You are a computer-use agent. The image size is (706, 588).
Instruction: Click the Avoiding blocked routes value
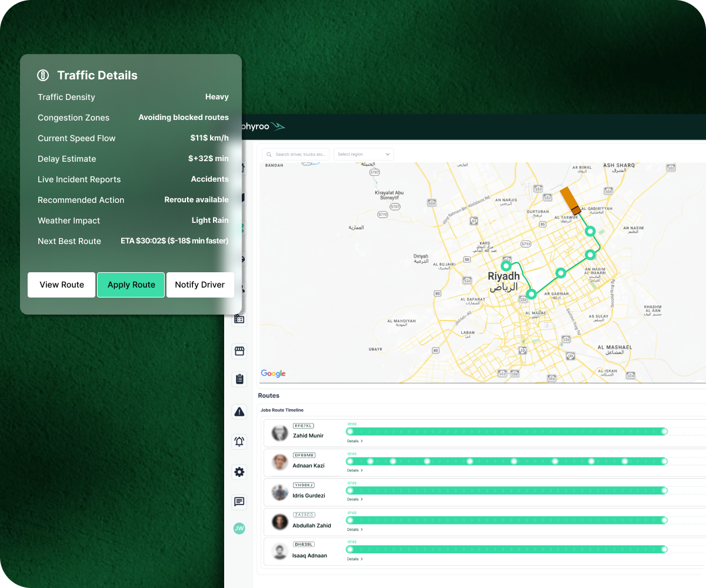[184, 118]
